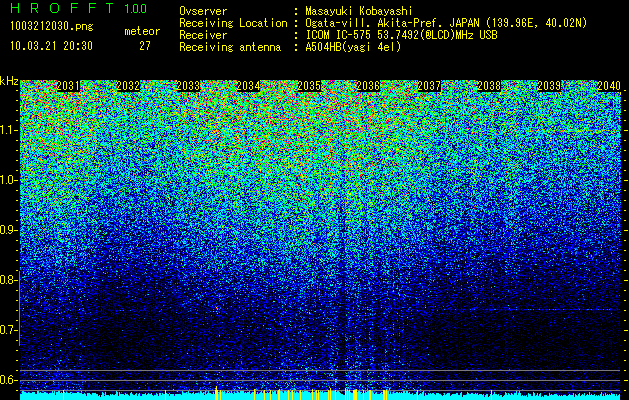This screenshot has height=400, width=629.
Task: Click the 2032 time marker
Action: [128, 86]
